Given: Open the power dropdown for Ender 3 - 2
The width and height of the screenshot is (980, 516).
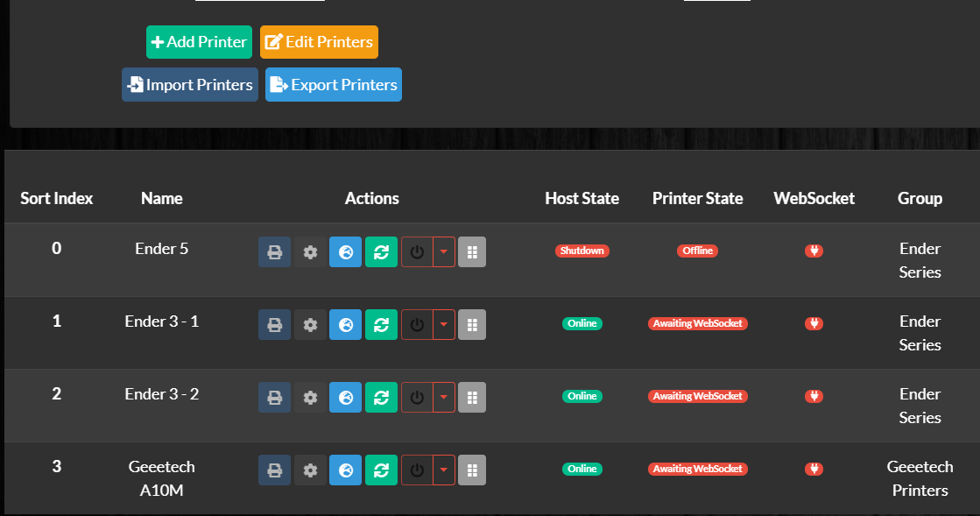Looking at the screenshot, I should pyautogui.click(x=442, y=397).
